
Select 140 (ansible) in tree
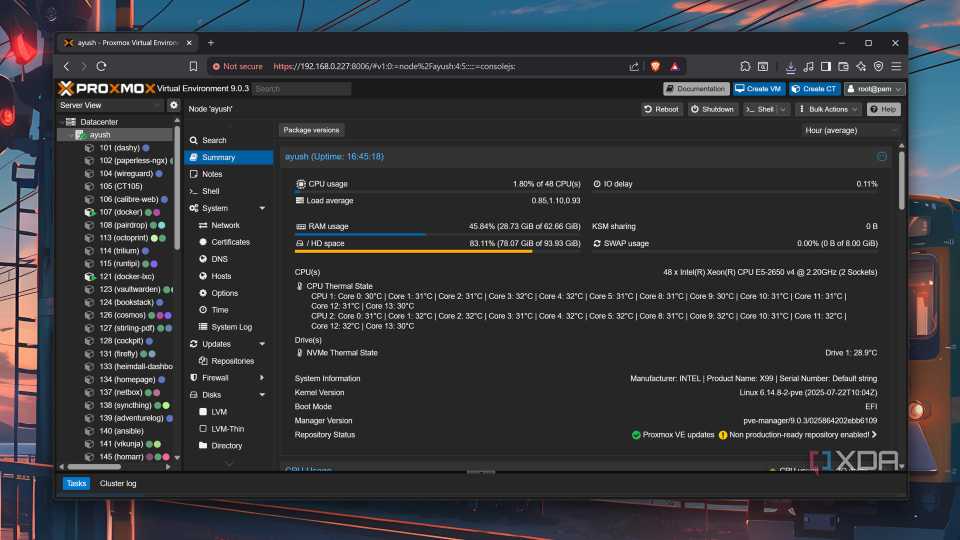point(121,431)
